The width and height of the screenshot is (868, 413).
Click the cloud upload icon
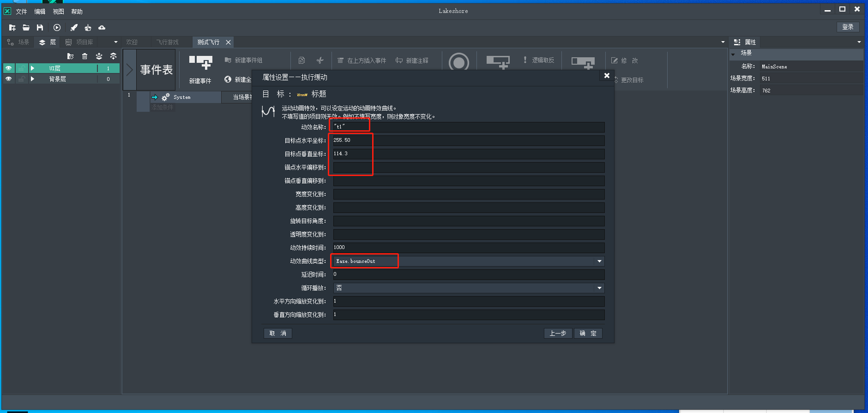point(102,28)
